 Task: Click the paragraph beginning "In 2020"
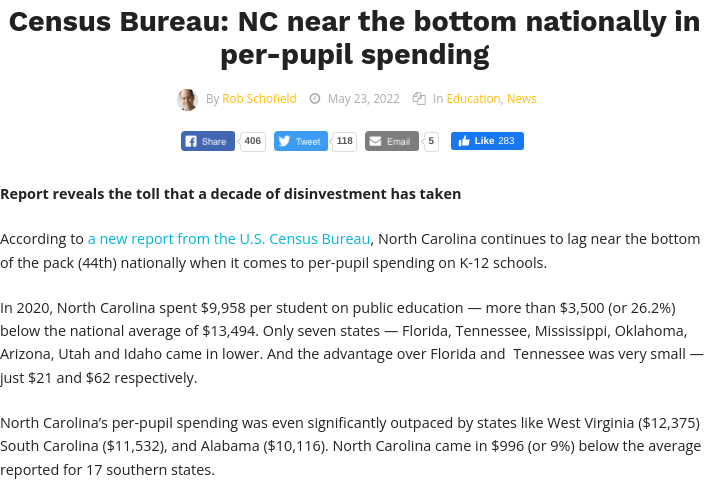(x=350, y=342)
